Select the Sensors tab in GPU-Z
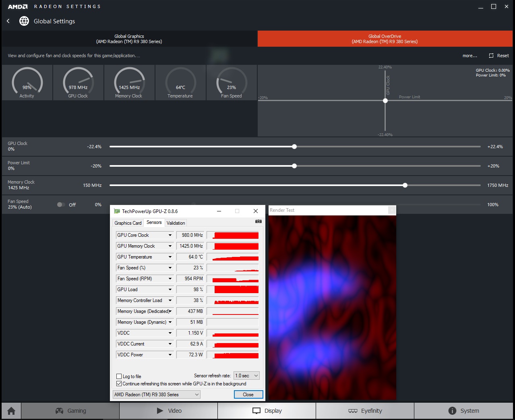Image resolution: width=515 pixels, height=420 pixels. pos(154,222)
